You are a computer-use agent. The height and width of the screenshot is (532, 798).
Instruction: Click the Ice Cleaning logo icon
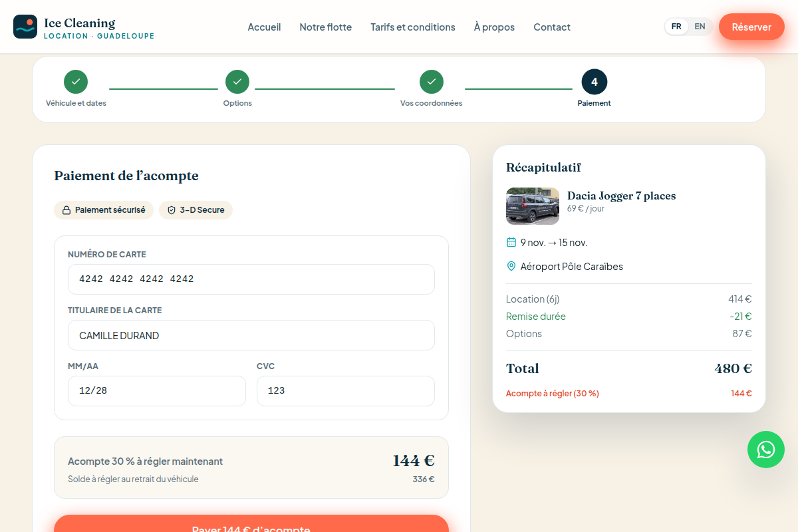tap(25, 27)
